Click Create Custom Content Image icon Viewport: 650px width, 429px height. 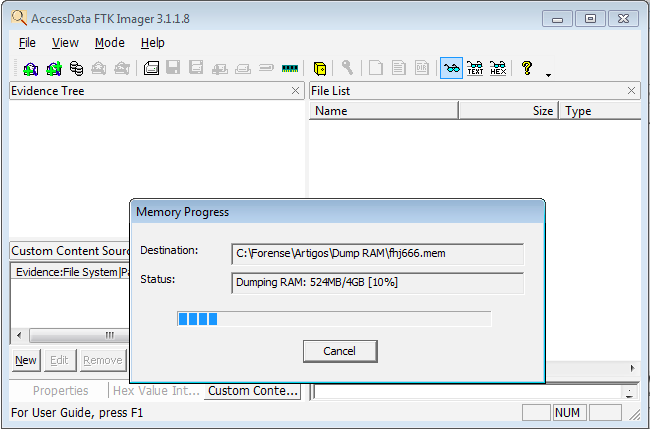point(243,68)
